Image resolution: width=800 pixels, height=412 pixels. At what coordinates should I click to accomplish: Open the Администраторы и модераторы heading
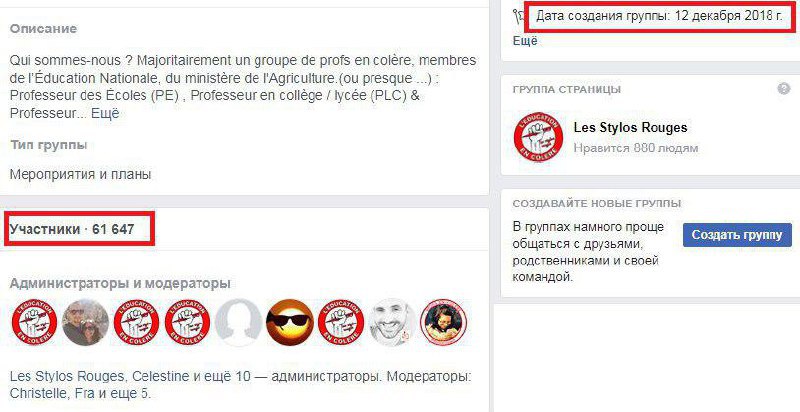coord(120,283)
